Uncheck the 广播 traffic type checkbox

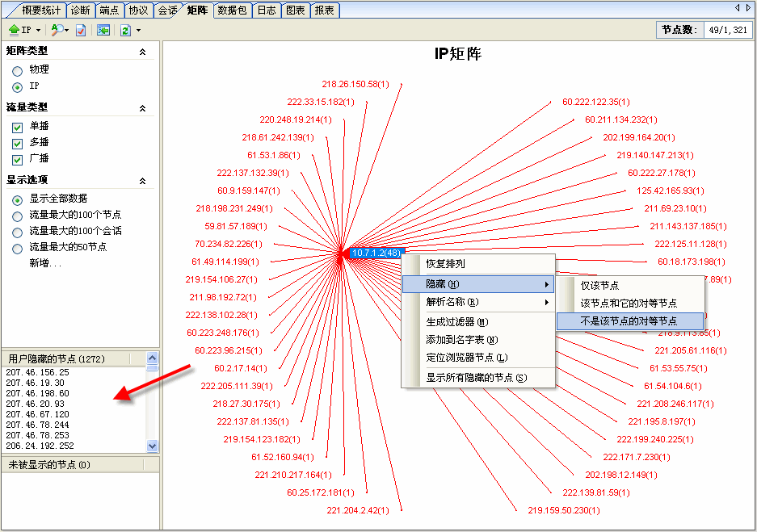pyautogui.click(x=17, y=159)
